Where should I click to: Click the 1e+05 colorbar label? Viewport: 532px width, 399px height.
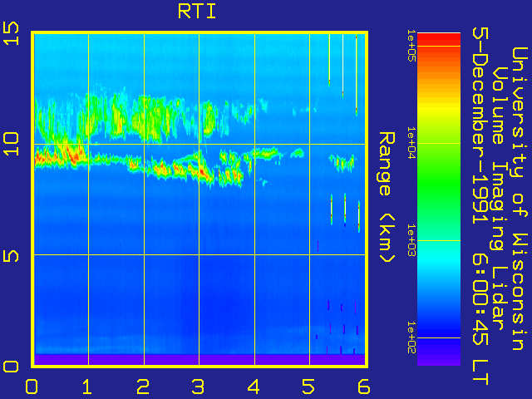pyautogui.click(x=411, y=45)
